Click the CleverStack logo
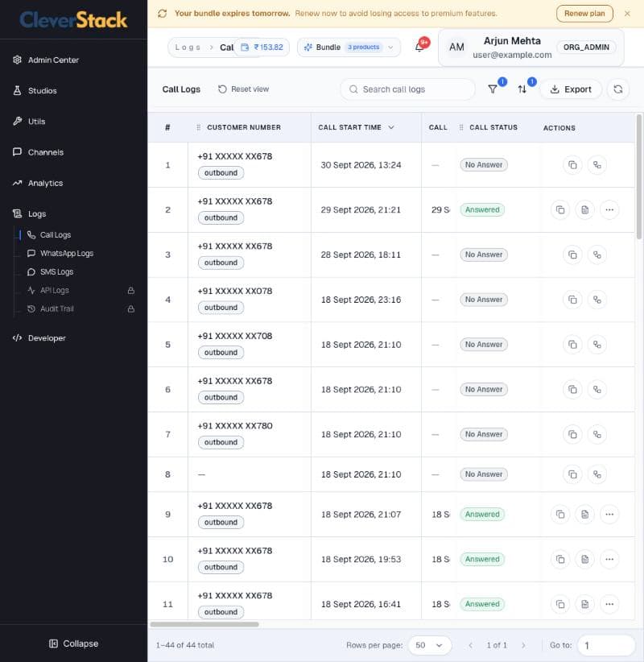Viewport: 644px width, 662px height. (73, 20)
